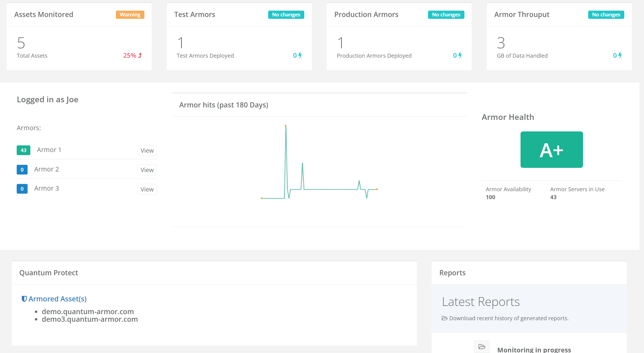Select the Armor 2 label

[46, 169]
